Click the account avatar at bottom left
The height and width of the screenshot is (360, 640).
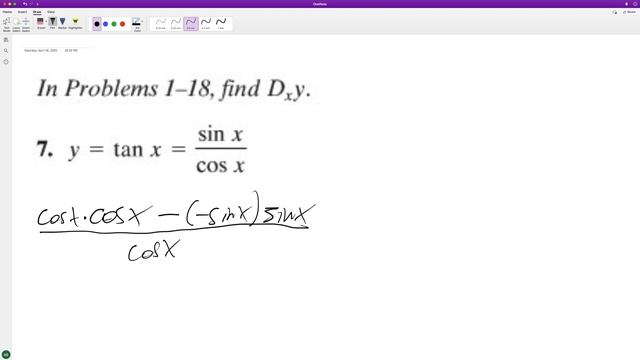6,354
